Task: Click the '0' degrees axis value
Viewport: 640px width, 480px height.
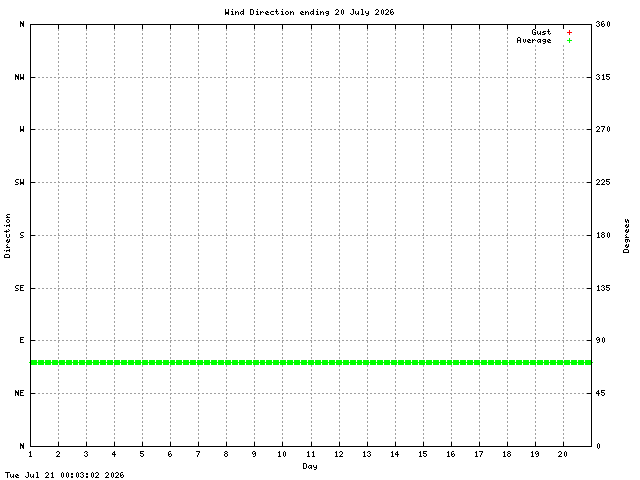Action: point(598,447)
